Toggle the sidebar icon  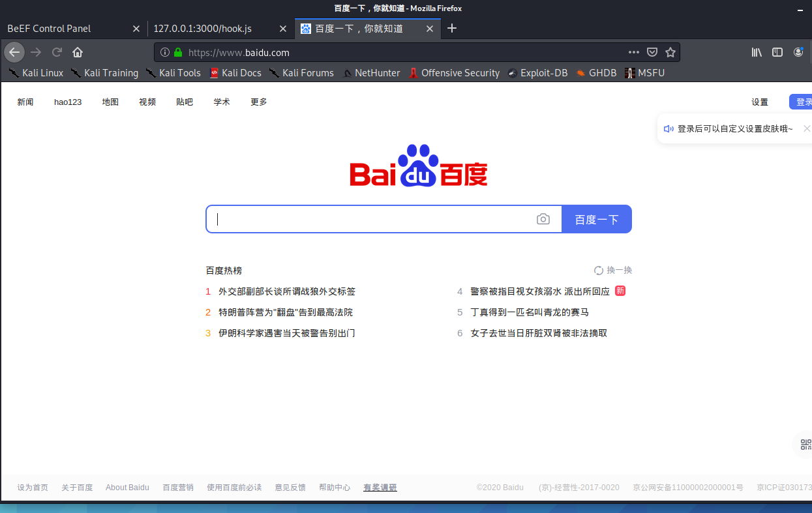tap(777, 52)
